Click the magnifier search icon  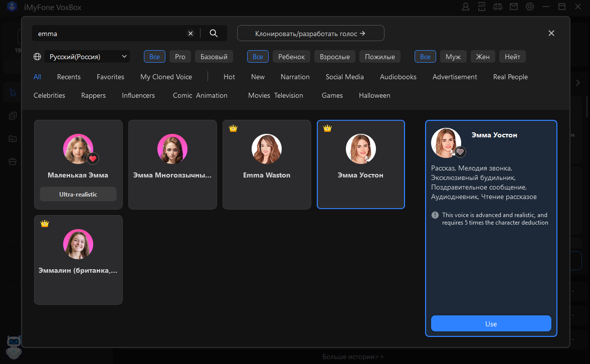tap(214, 34)
